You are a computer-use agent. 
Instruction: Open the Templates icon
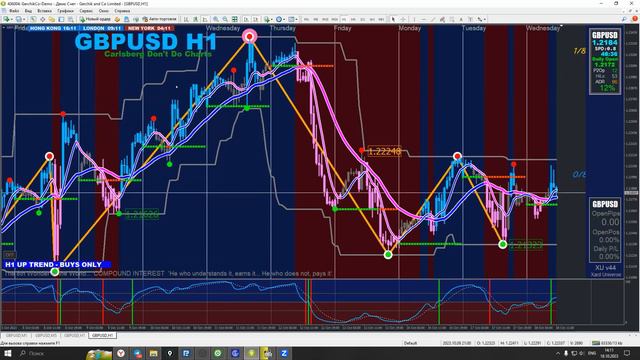tap(291, 19)
